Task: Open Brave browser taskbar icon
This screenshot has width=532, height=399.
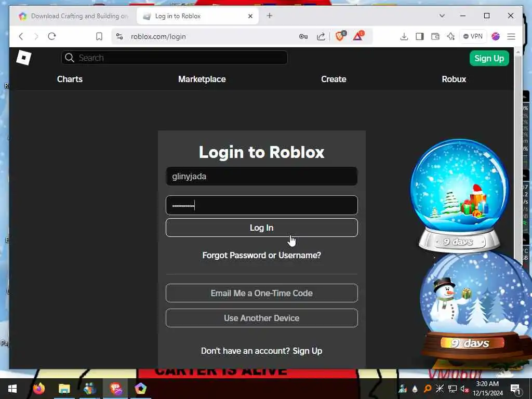Action: click(116, 389)
